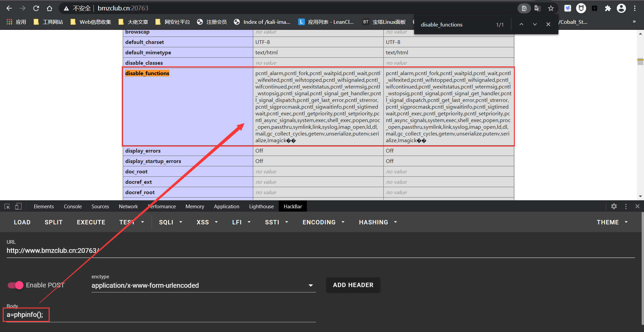
Task: Switch to the Console tab
Action: [x=73, y=206]
